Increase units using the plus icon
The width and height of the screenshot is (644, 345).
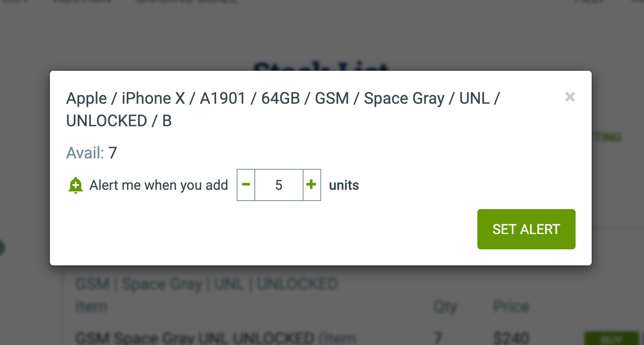pos(312,185)
